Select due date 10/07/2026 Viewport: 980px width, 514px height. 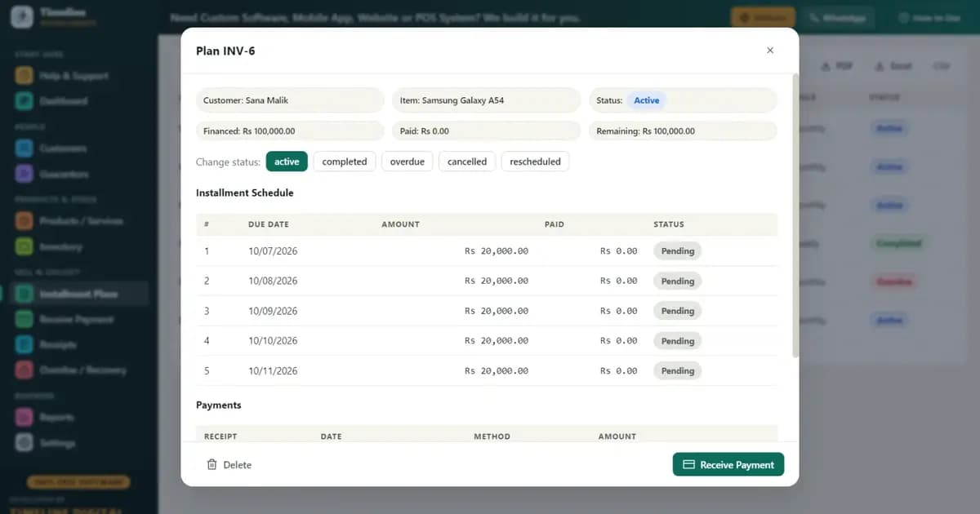(x=273, y=251)
